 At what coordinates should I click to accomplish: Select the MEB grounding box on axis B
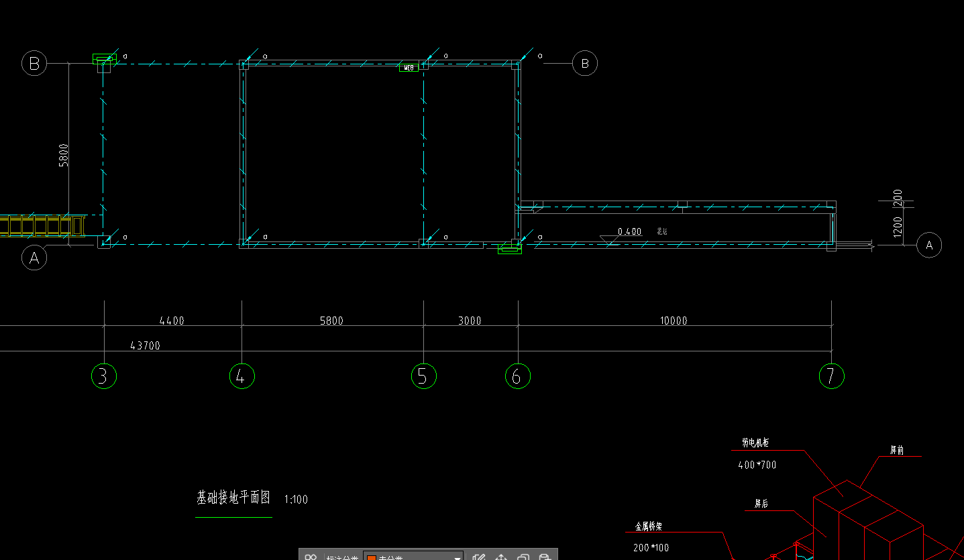click(x=409, y=68)
